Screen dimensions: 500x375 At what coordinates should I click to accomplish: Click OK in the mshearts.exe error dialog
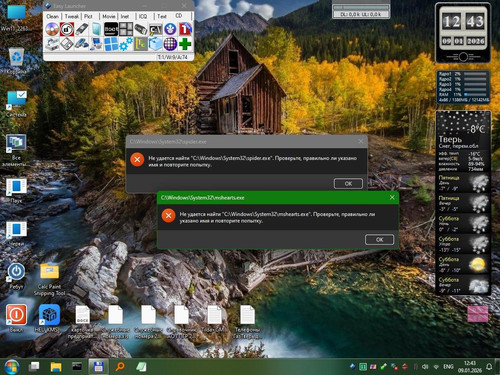click(379, 239)
